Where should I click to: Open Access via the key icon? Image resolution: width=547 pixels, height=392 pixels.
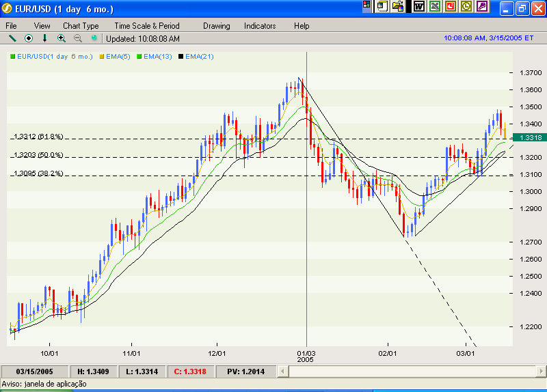pyautogui.click(x=483, y=7)
